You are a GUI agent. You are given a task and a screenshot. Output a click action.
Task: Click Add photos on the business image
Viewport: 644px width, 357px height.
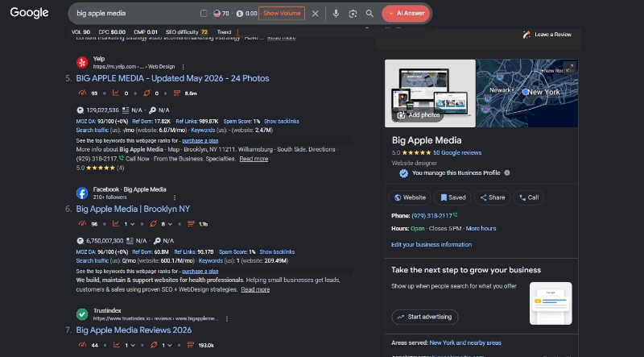tap(419, 115)
